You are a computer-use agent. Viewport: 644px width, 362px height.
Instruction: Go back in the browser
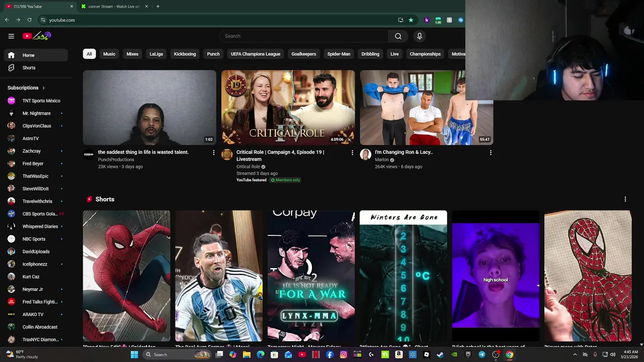pyautogui.click(x=7, y=20)
